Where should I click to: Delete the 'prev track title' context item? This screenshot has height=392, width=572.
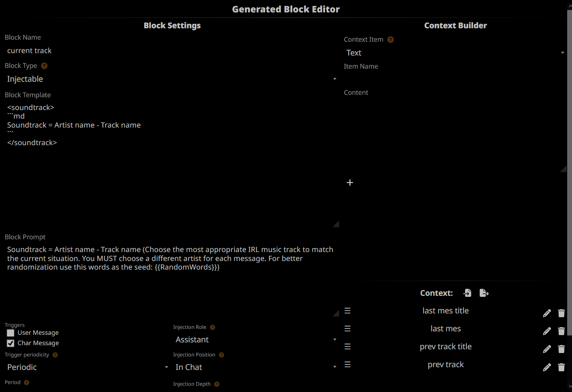point(561,349)
